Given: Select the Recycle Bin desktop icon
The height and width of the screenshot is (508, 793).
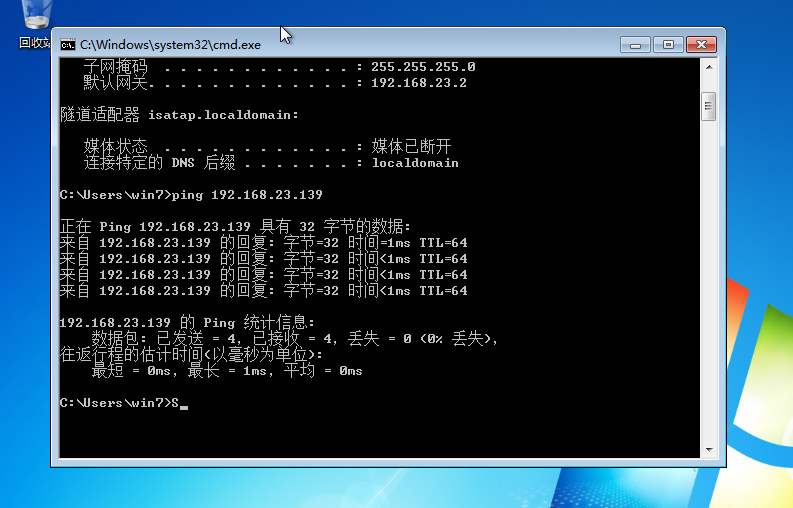Looking at the screenshot, I should [x=35, y=24].
